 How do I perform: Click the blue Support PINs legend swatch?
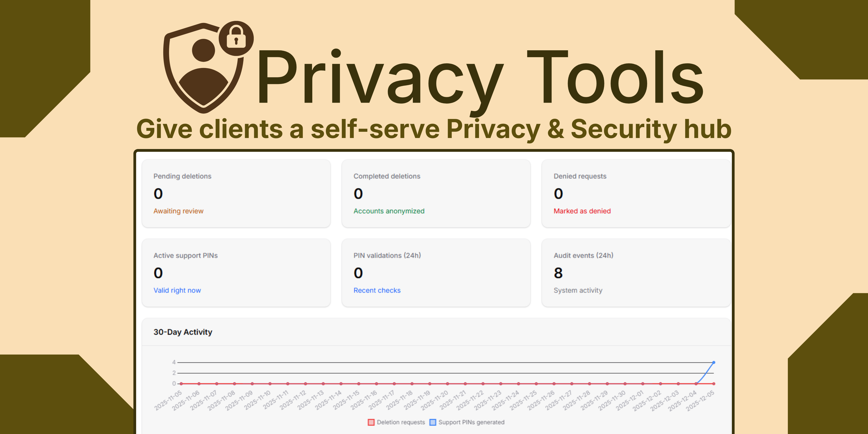coord(433,422)
